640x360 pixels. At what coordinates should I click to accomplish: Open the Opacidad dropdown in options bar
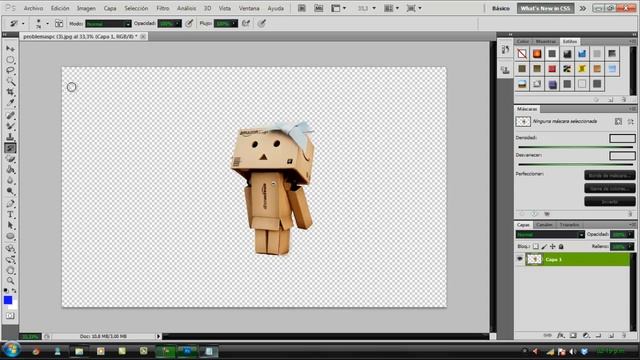[178, 24]
